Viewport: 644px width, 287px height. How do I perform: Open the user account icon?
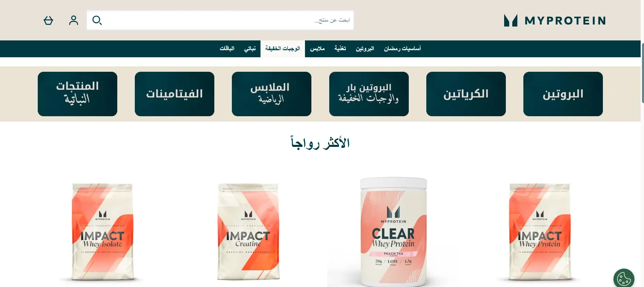click(73, 21)
